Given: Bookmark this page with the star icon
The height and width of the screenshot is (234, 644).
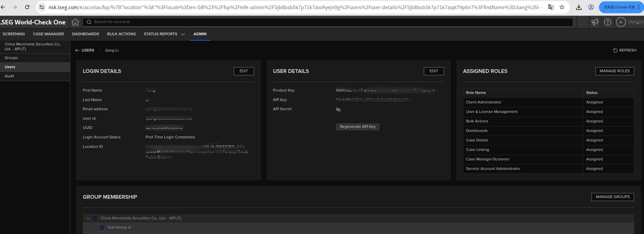Looking at the screenshot, I should pos(562,7).
